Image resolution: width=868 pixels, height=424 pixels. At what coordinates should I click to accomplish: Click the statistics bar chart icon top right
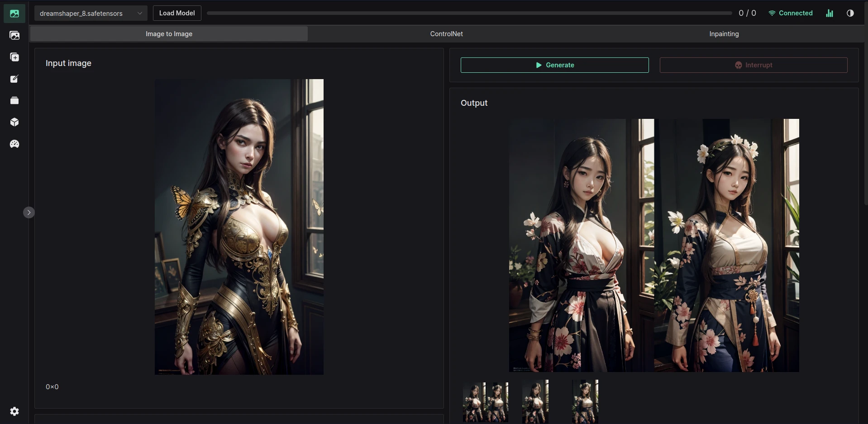click(x=830, y=13)
